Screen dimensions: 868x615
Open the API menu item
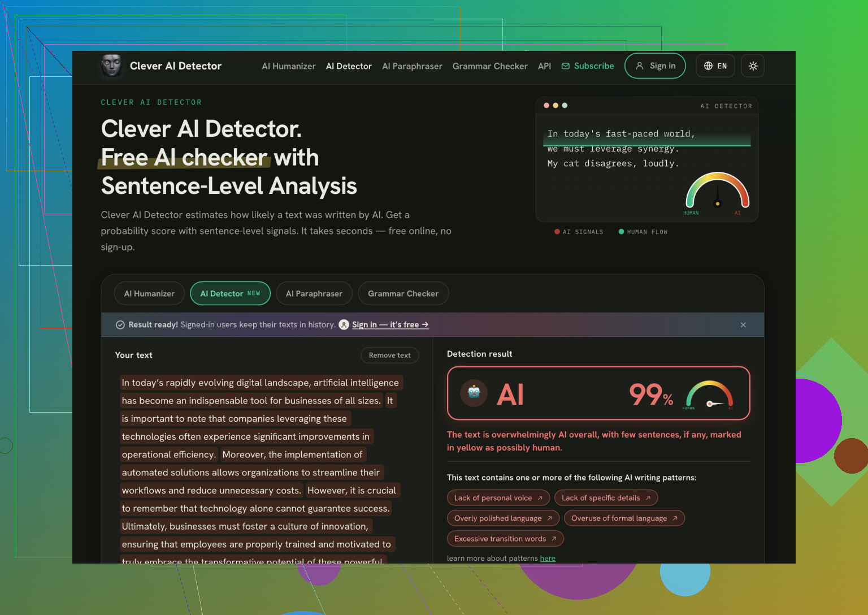click(544, 66)
